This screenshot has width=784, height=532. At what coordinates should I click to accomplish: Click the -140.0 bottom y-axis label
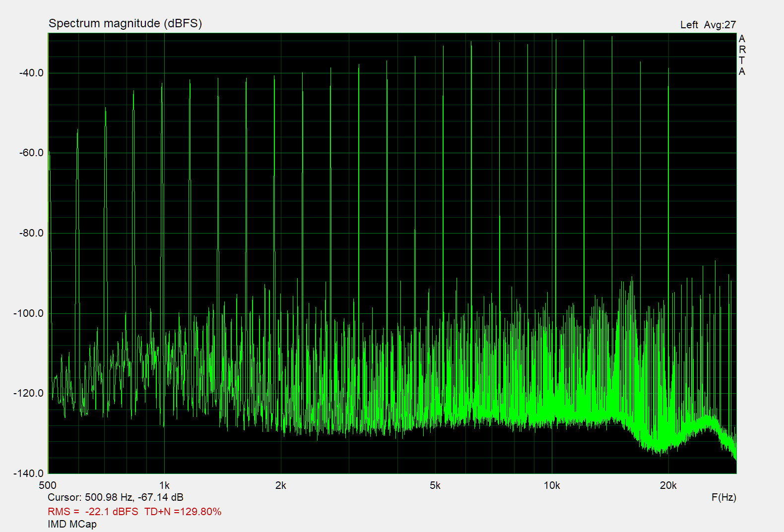click(29, 473)
